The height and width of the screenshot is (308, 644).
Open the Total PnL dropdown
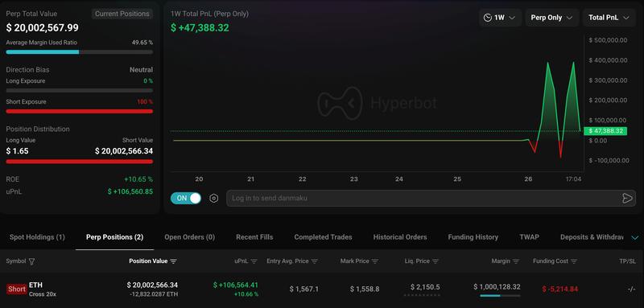coord(609,18)
